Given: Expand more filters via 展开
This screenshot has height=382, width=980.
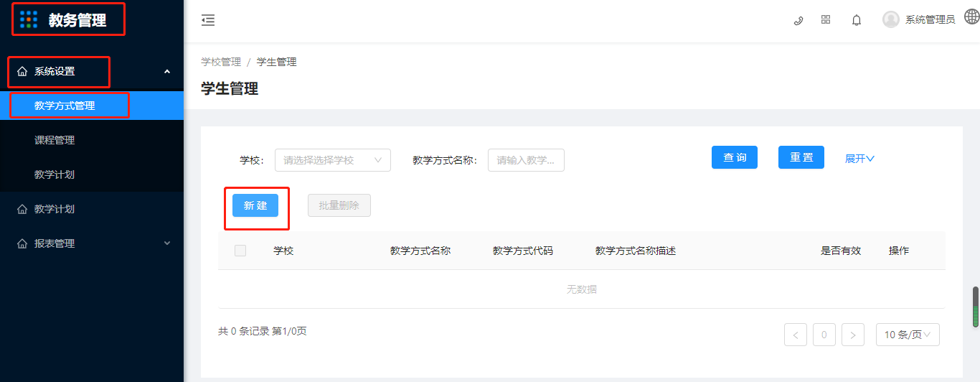Looking at the screenshot, I should 859,159.
